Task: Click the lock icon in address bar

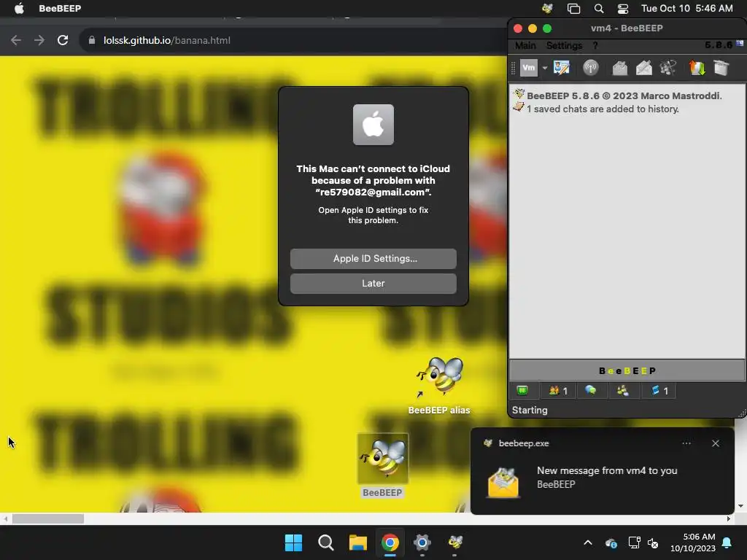Action: click(91, 41)
